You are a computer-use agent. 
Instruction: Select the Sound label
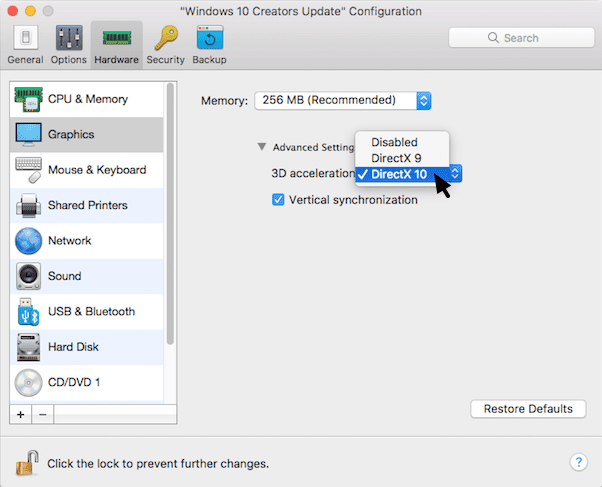pos(64,276)
